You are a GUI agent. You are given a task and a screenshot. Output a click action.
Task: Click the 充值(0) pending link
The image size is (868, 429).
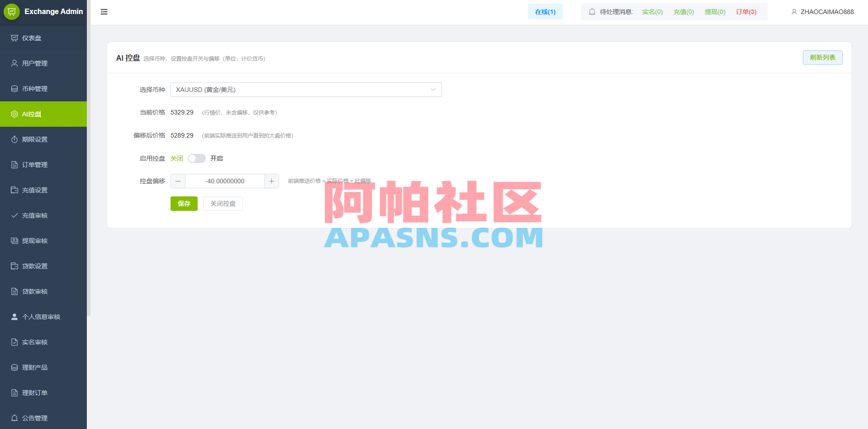[x=683, y=12]
